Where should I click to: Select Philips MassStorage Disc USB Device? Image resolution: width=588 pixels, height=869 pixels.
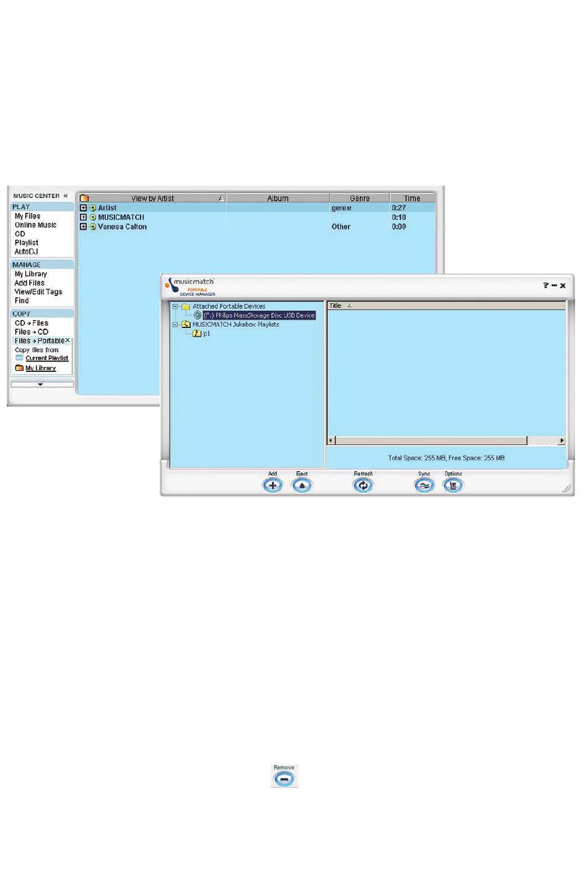(x=259, y=315)
